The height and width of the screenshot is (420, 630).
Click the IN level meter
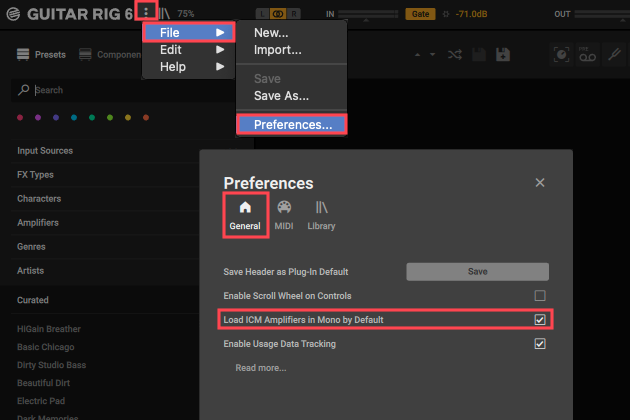pos(368,14)
